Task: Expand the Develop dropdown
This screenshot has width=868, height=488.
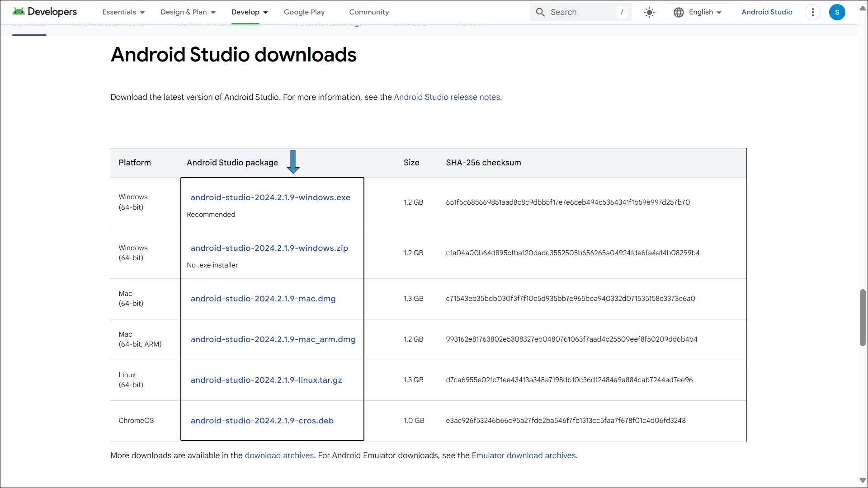Action: [250, 12]
